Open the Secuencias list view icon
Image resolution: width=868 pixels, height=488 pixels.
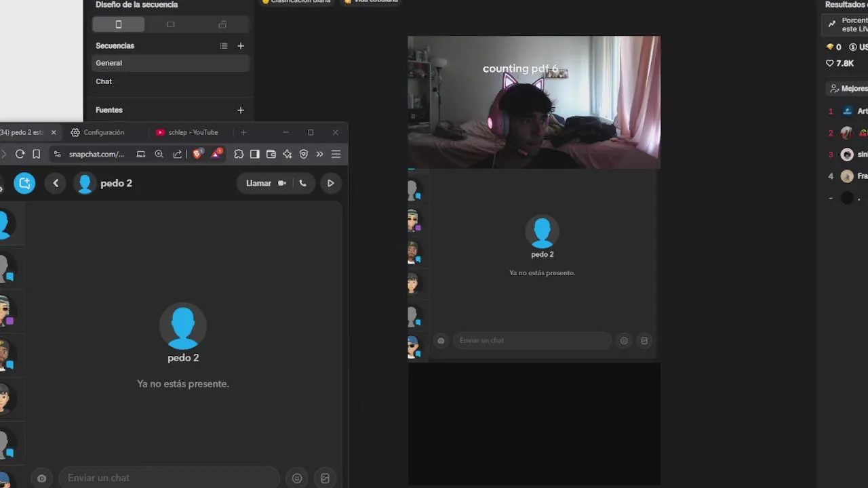click(224, 46)
